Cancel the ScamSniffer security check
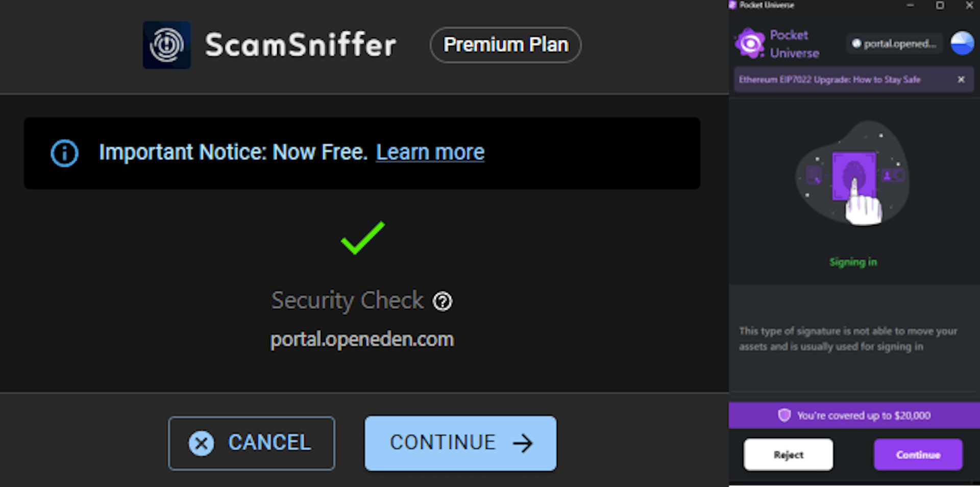Image resolution: width=980 pixels, height=487 pixels. (252, 443)
